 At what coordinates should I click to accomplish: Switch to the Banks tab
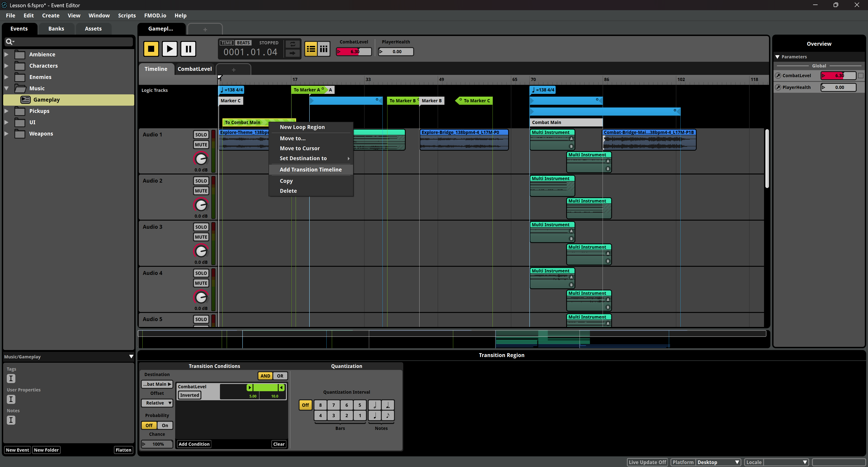coord(56,29)
